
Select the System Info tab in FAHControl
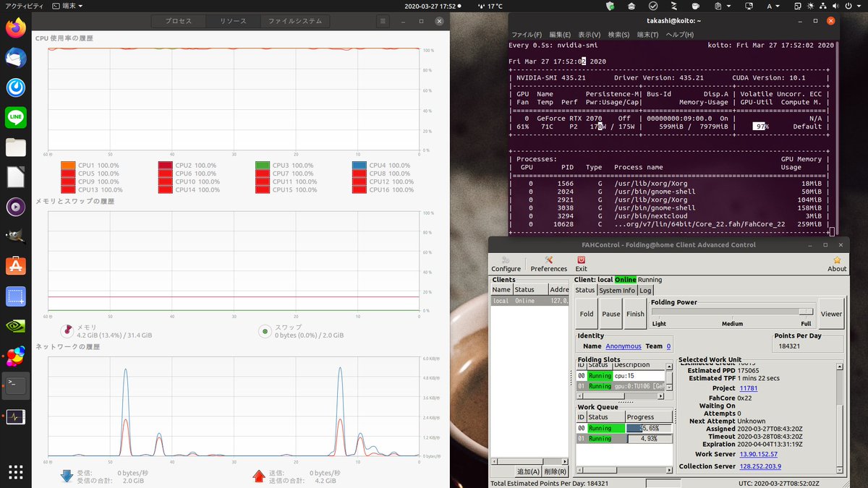click(x=616, y=290)
